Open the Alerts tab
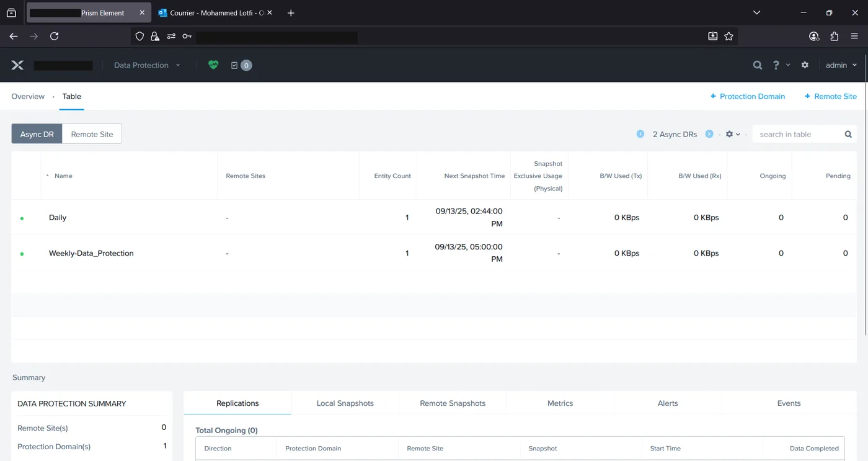This screenshot has height=461, width=868. 668,403
